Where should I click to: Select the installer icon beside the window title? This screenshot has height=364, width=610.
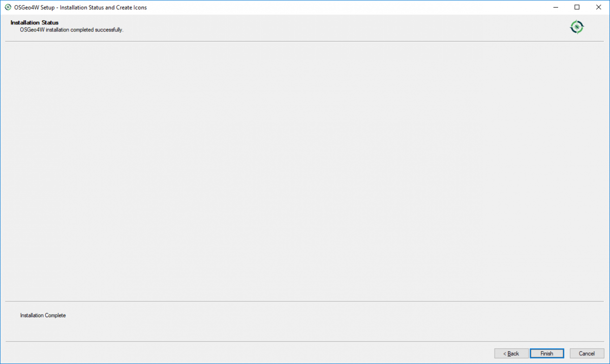click(7, 7)
